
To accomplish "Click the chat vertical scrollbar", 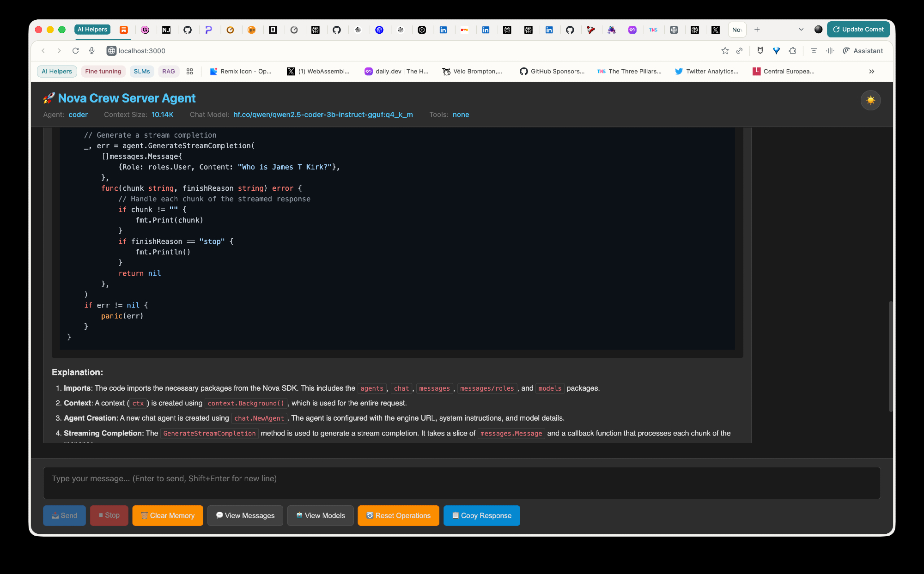I will click(890, 356).
